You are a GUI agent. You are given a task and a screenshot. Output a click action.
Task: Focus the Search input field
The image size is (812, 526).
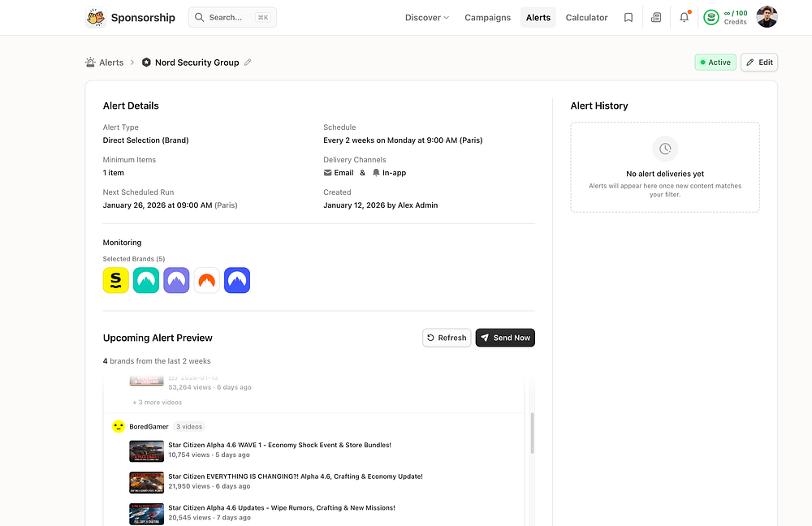(232, 18)
